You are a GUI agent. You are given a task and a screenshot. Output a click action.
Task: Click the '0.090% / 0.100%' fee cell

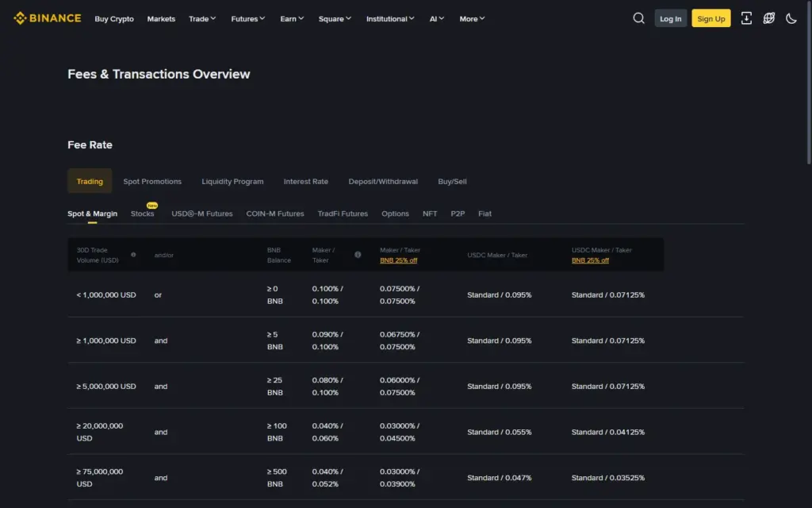(x=327, y=341)
